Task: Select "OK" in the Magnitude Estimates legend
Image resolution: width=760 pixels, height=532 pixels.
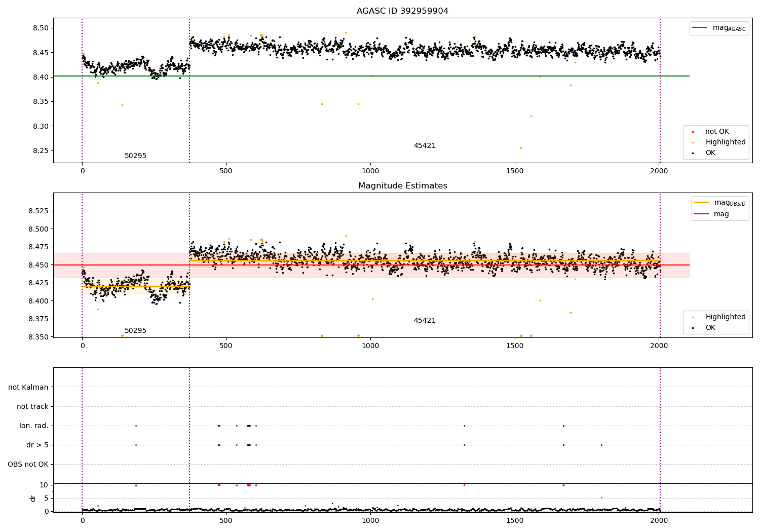Action: click(703, 328)
